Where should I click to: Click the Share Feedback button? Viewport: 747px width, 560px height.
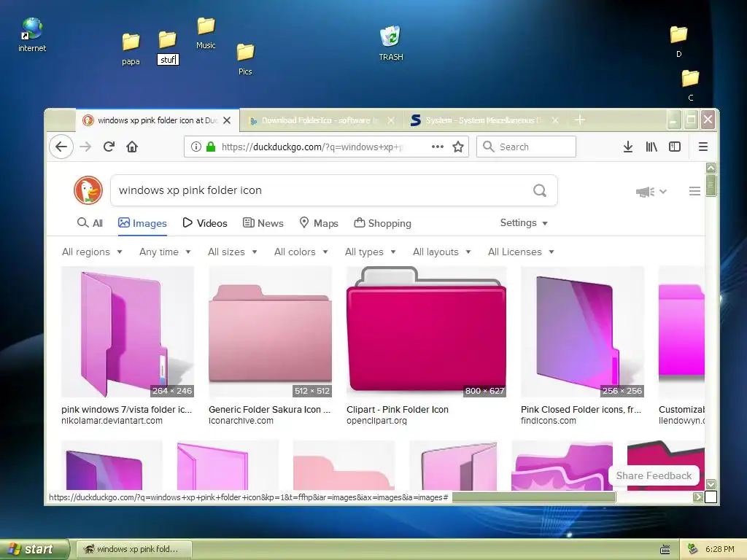[x=654, y=475]
